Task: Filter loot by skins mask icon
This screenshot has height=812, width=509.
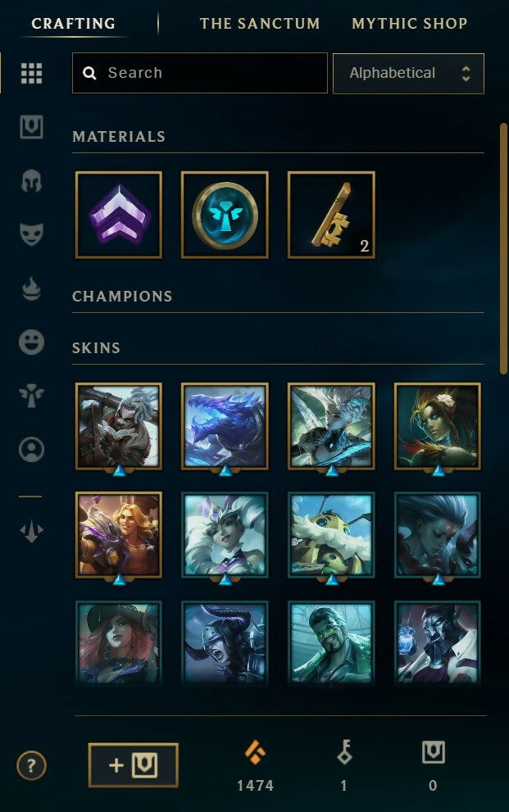Action: [32, 234]
